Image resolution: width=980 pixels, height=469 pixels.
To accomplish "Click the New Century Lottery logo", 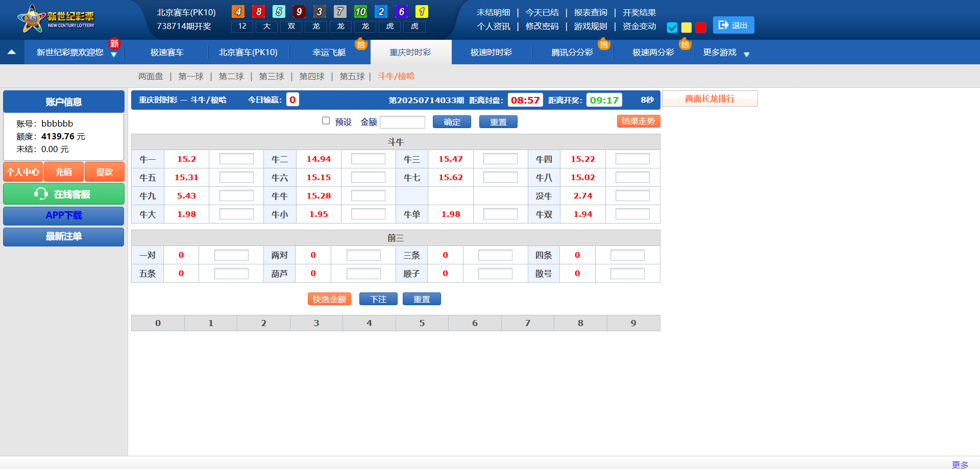I will pos(56,19).
